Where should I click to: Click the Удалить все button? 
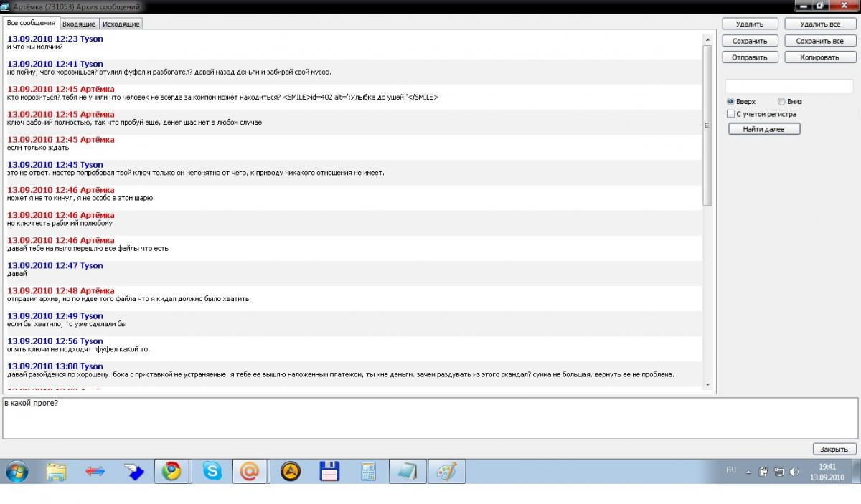point(820,24)
